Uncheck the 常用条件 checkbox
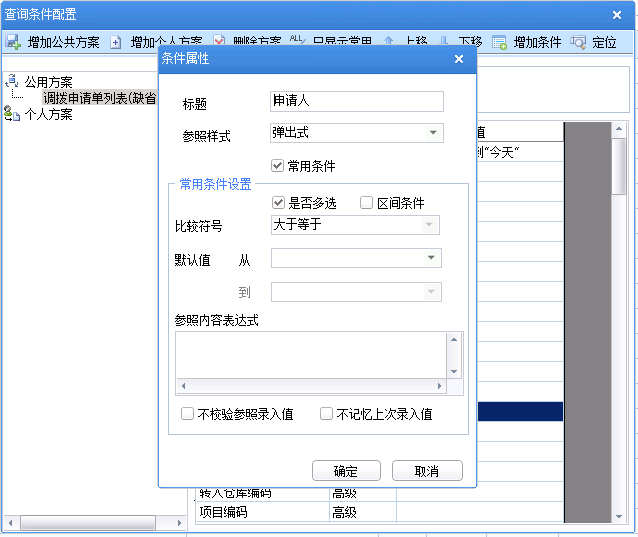Image resolution: width=638 pixels, height=537 pixels. (278, 166)
